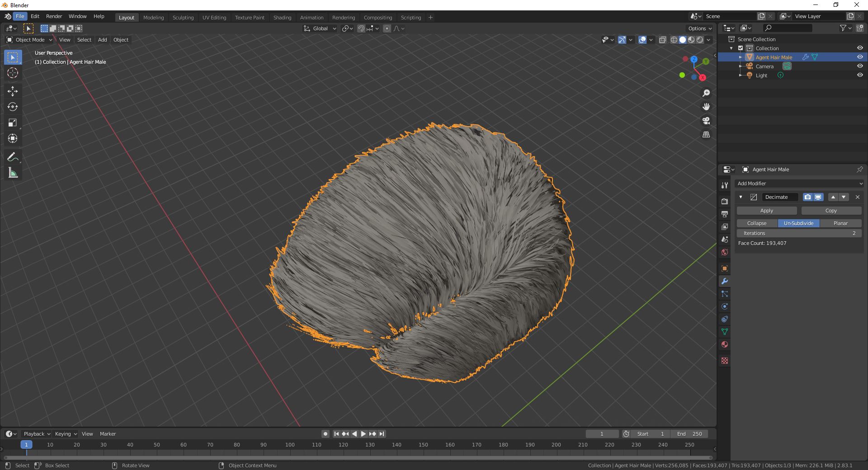Toggle Decimate modifier render visibility
This screenshot has width=868, height=470.
click(x=807, y=197)
